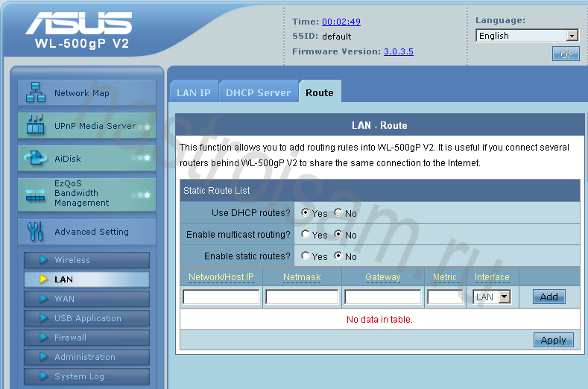Open the Language dropdown
The image size is (588, 389).
pyautogui.click(x=527, y=36)
